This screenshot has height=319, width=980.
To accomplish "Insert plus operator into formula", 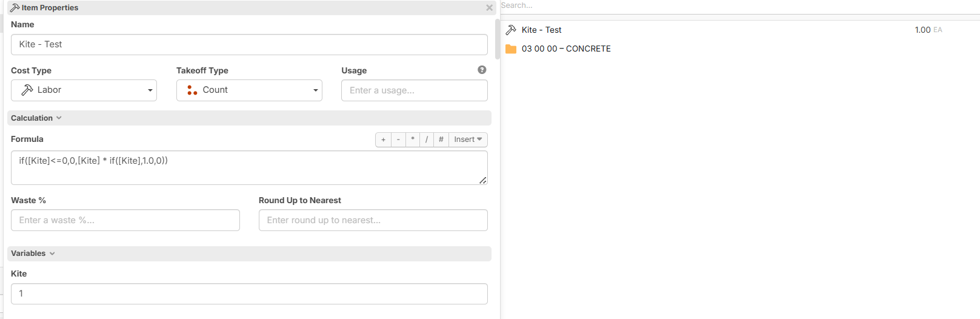I will [x=383, y=139].
